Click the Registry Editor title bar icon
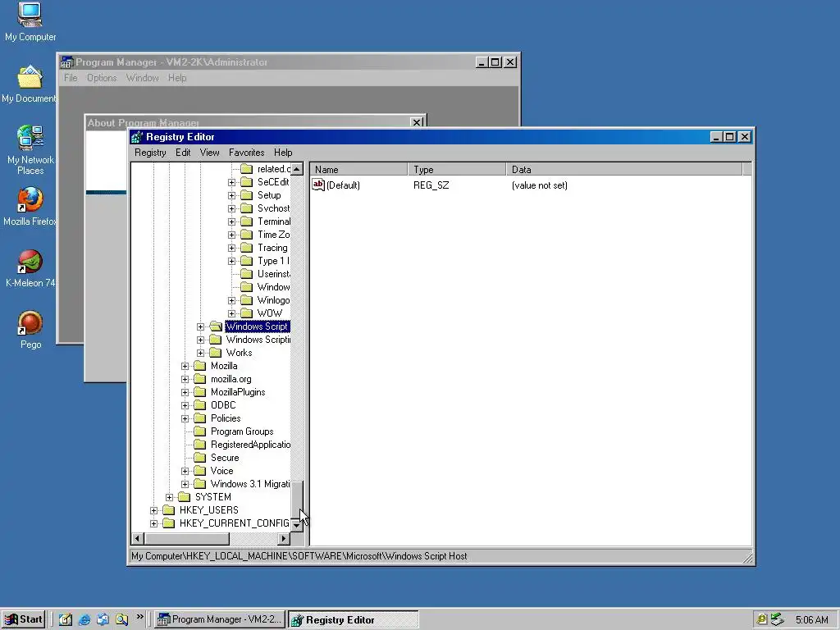Screen dimensions: 840x630 point(137,137)
